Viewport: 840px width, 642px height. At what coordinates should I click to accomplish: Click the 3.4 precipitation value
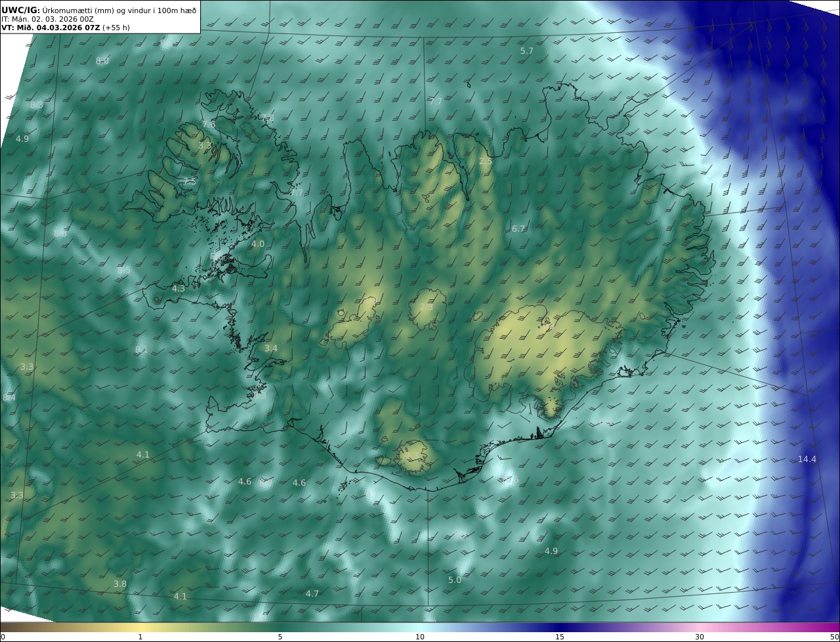(x=271, y=348)
